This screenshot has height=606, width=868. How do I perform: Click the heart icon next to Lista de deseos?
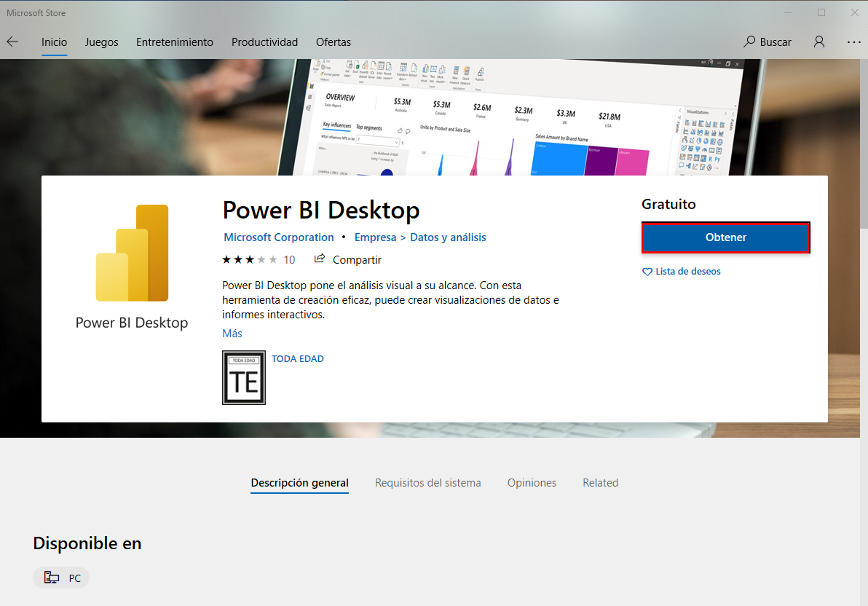[x=647, y=271]
